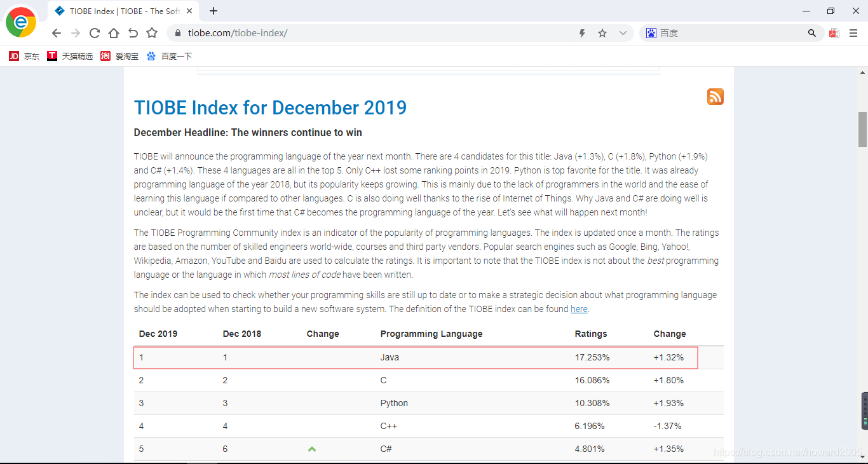The image size is (868, 464).
Task: Click the search magnifier icon
Action: 812,33
